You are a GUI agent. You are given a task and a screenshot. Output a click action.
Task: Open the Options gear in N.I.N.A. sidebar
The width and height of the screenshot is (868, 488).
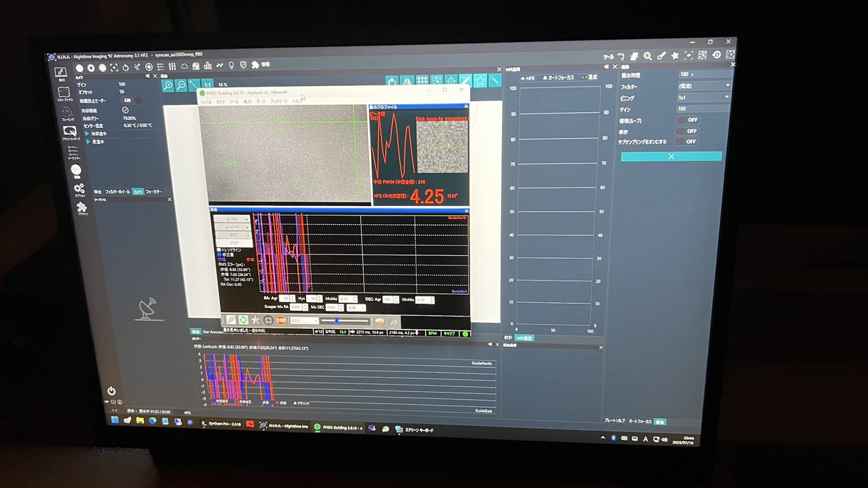click(79, 190)
